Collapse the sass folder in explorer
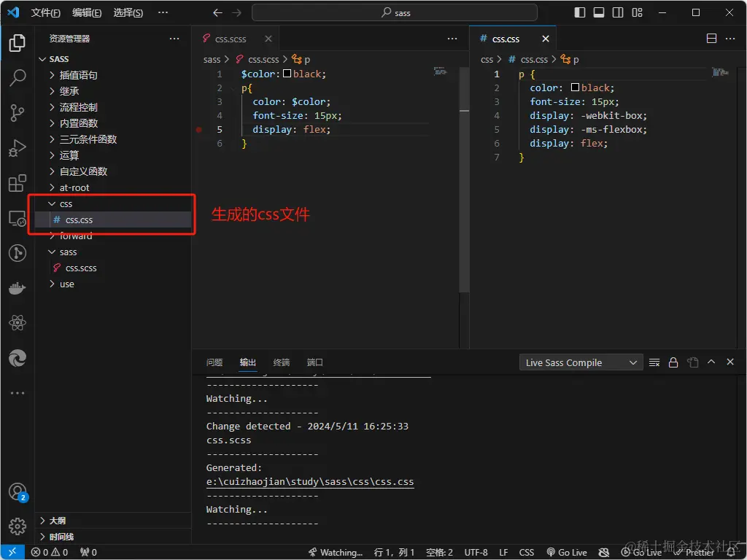This screenshot has height=560, width=747. click(68, 252)
